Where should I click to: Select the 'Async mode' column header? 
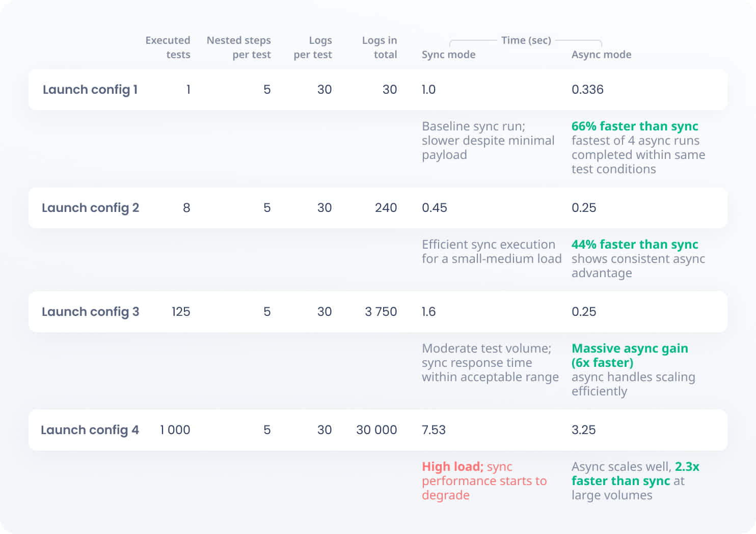[x=601, y=55]
